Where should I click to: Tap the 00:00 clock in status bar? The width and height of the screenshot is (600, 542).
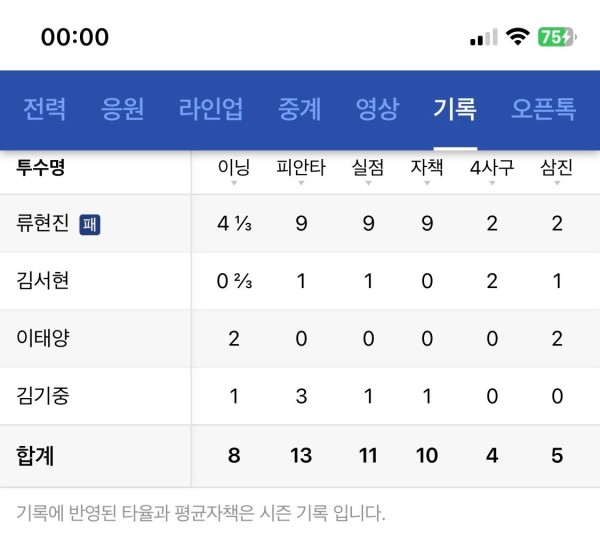click(x=75, y=37)
